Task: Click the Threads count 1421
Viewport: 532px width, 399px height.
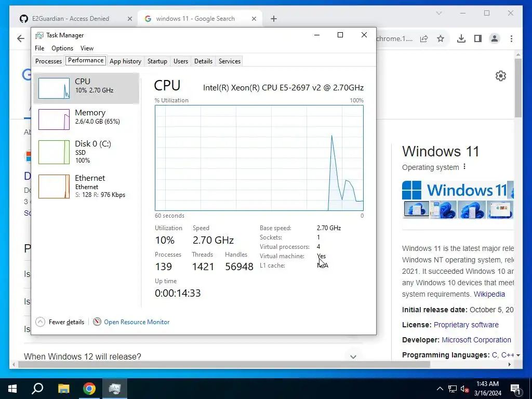Action: tap(203, 267)
